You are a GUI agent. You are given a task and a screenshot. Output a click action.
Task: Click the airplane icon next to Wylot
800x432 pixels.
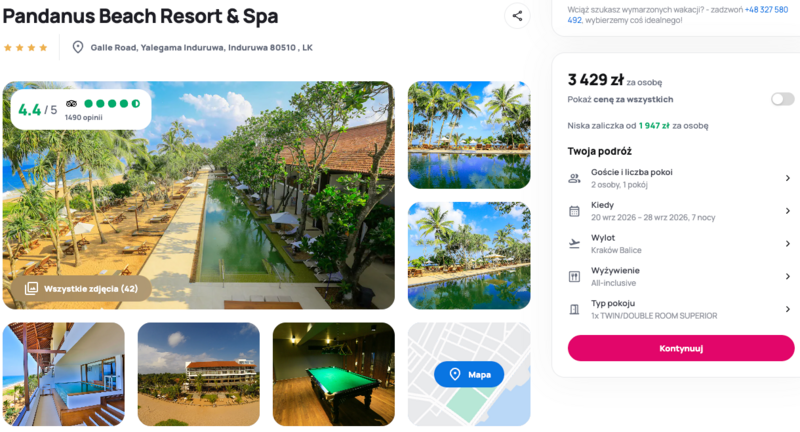click(x=574, y=244)
